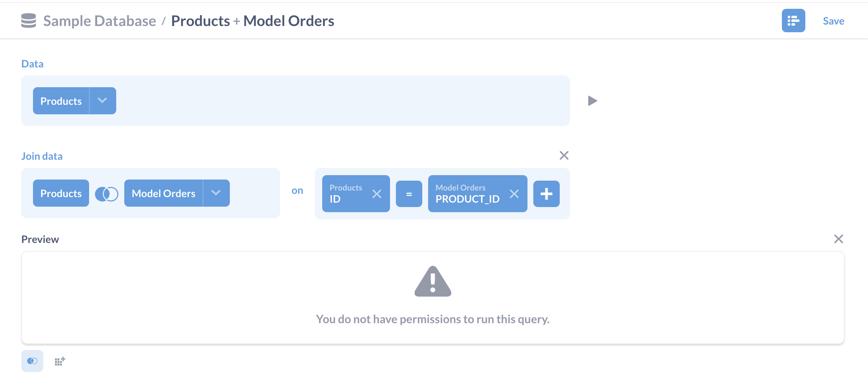Screen dimensions: 868x384
Task: Change join type via the Venn diagram icon
Action: click(107, 193)
